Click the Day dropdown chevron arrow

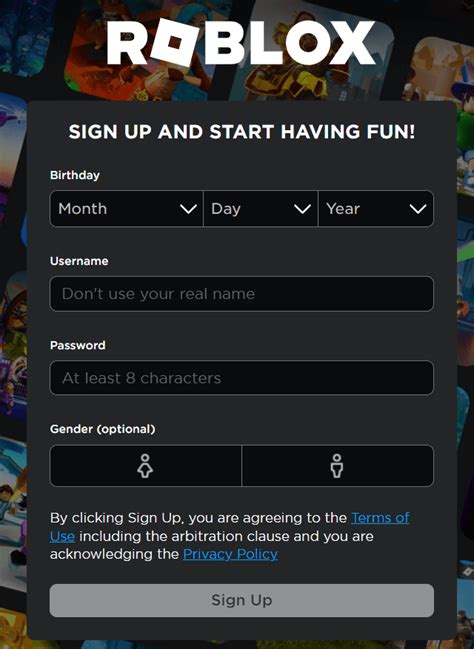(302, 209)
